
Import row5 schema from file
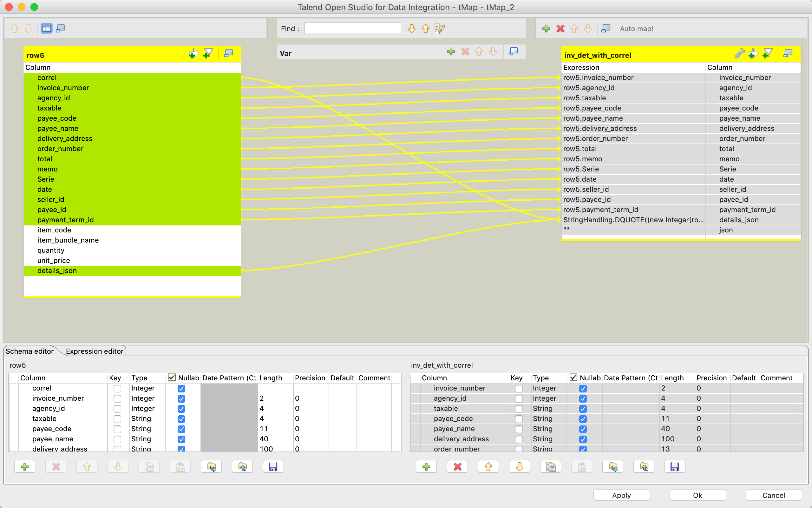[x=211, y=467]
